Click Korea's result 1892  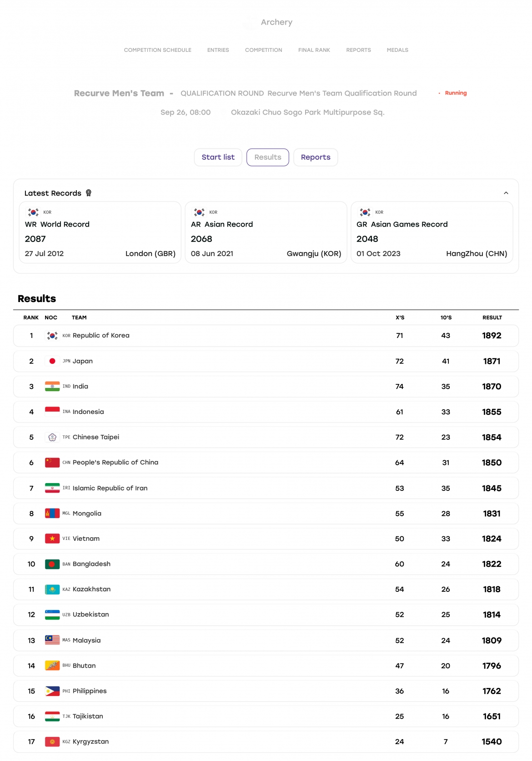492,336
